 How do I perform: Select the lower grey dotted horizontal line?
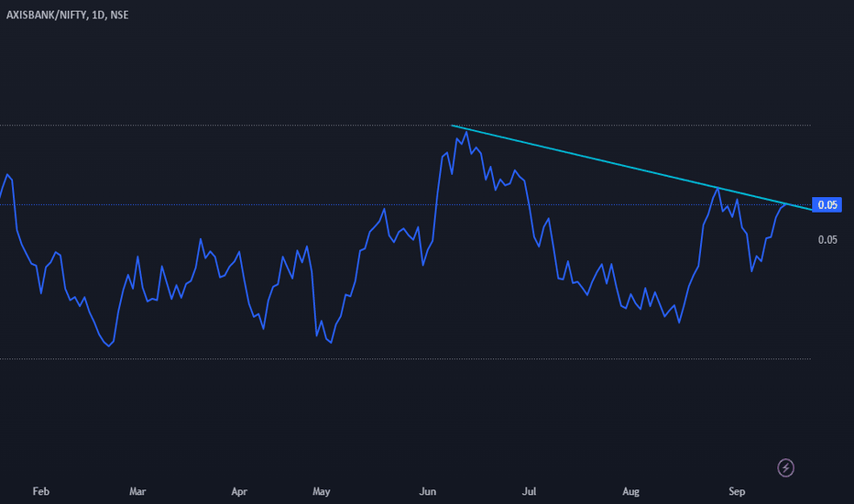(x=405, y=359)
